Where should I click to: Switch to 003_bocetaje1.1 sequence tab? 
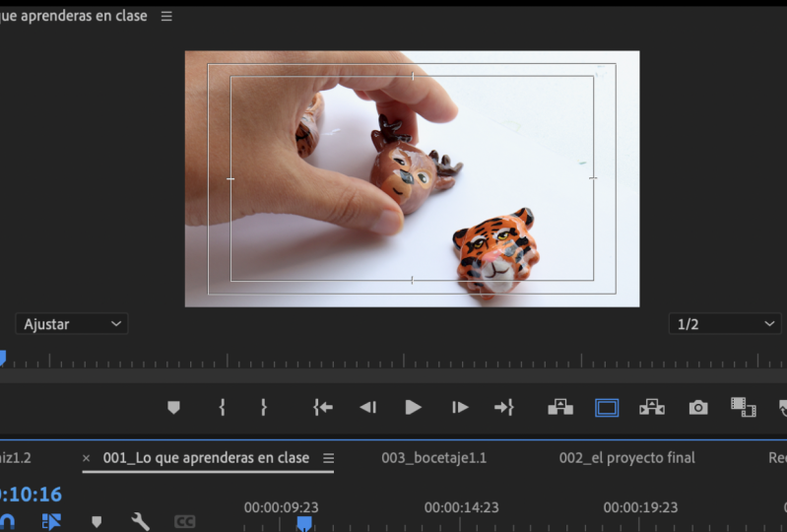434,458
